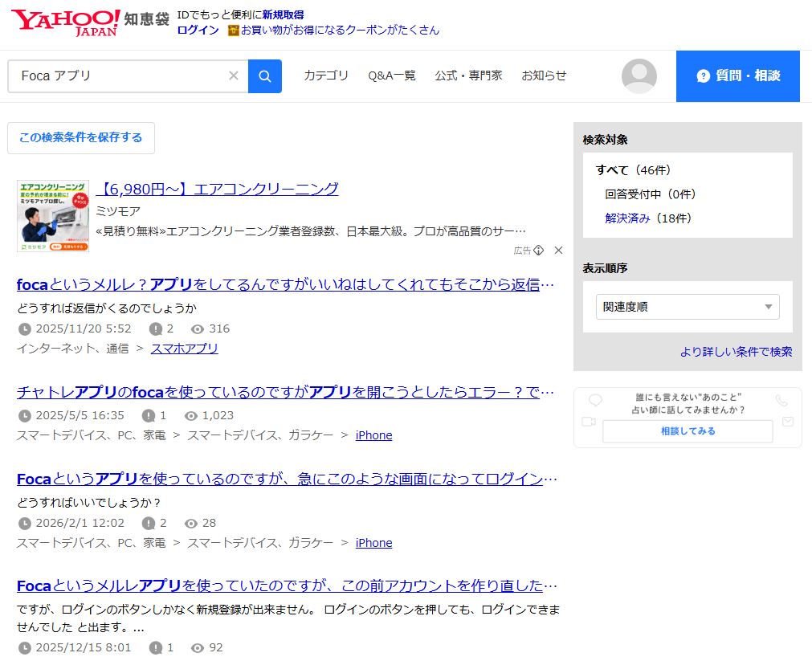
Task: Open より詳しい条件で検索 link
Action: click(x=736, y=352)
